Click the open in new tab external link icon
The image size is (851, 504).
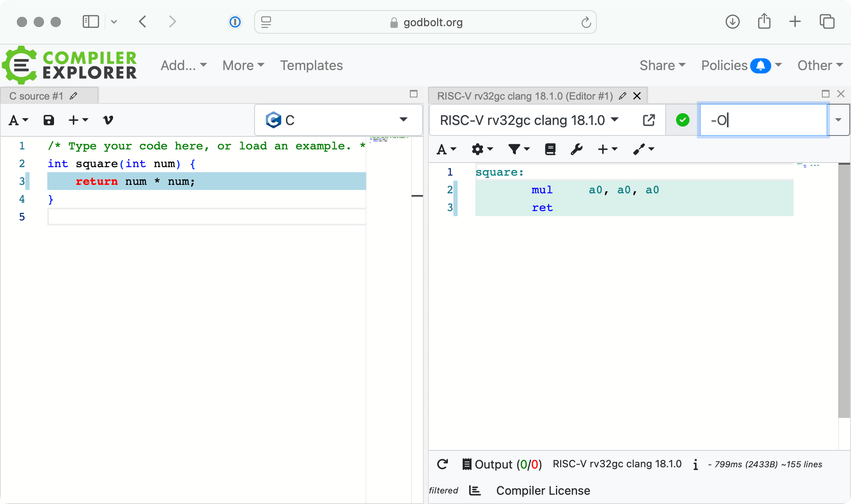(649, 120)
